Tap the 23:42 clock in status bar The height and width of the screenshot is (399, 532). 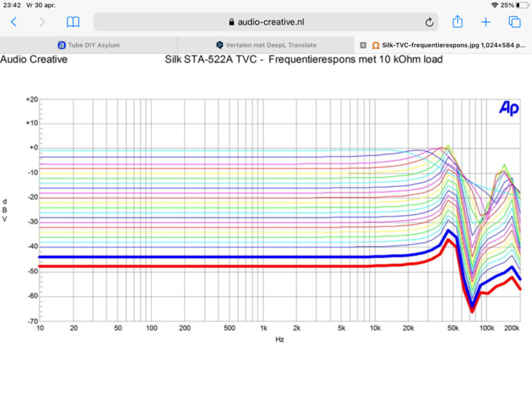[11, 5]
